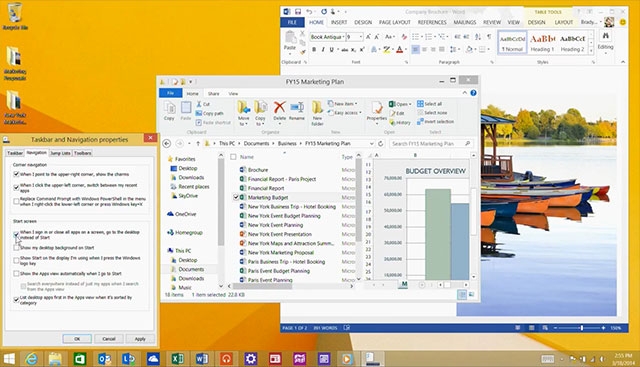Enable Show my desktop background on Start
Image resolution: width=640 pixels, height=367 pixels.
[x=16, y=248]
